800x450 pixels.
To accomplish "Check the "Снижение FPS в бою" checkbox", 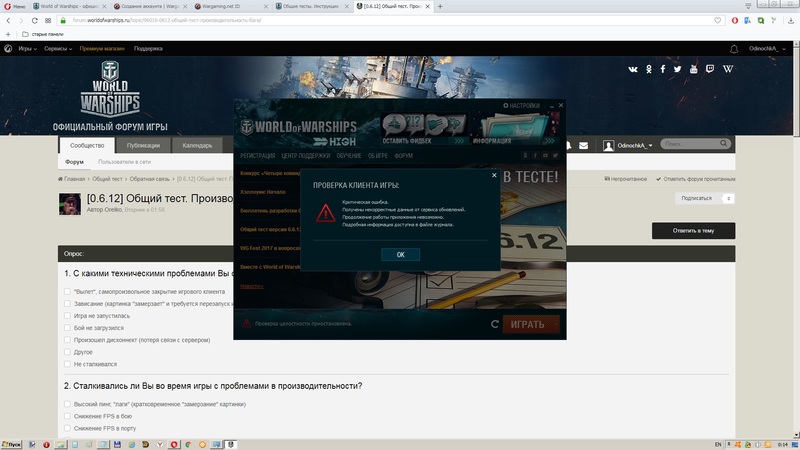I will [x=67, y=416].
